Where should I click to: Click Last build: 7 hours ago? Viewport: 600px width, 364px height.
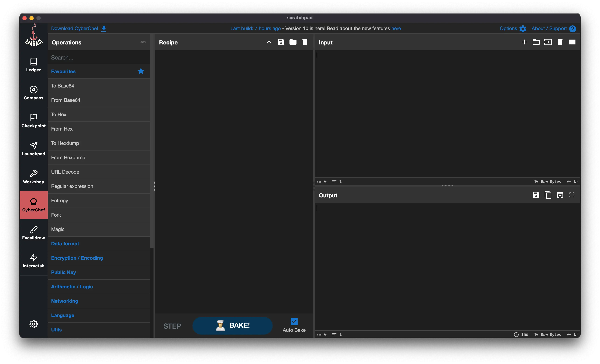[x=255, y=28]
